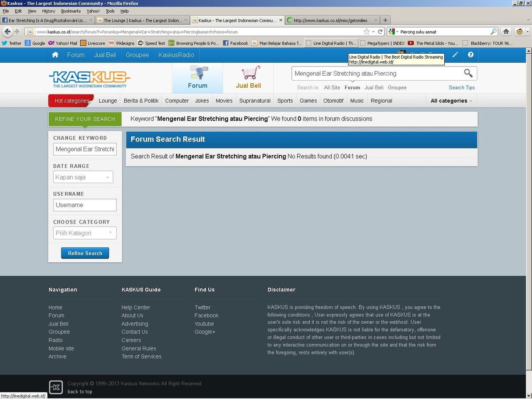This screenshot has height=399, width=532.
Task: Open Regional category link
Action: [381, 101]
